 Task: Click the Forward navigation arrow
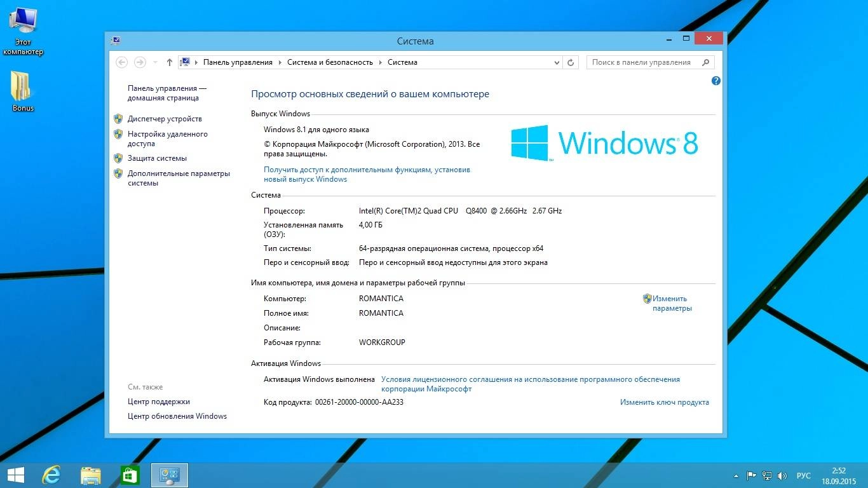[x=140, y=62]
